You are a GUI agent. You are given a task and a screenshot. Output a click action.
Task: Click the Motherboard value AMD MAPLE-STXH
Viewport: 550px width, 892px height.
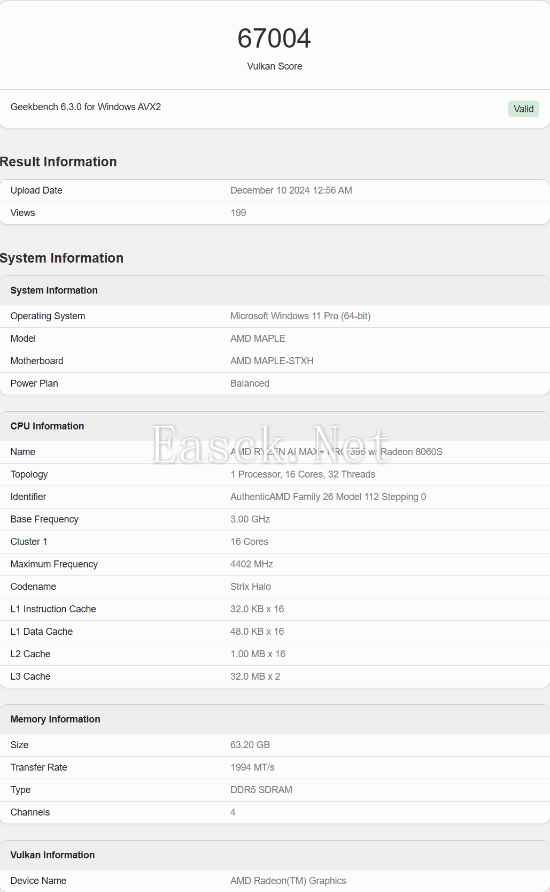click(272, 361)
